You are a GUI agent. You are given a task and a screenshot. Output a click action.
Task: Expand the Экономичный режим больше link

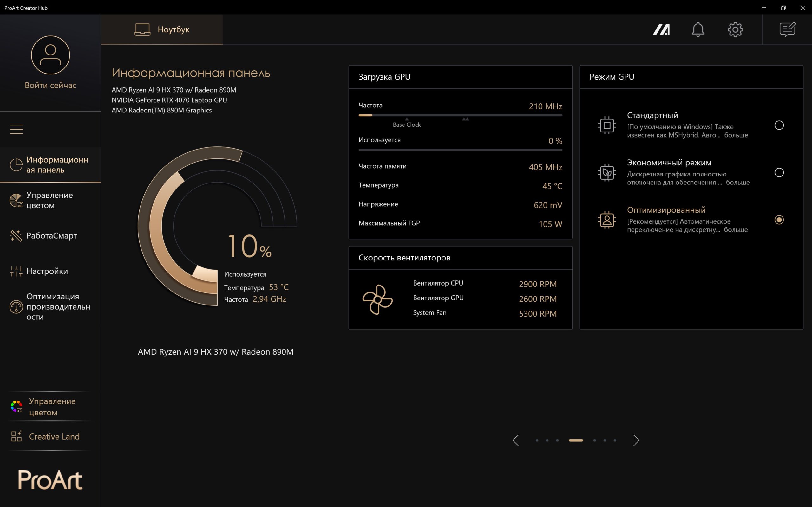pyautogui.click(x=737, y=183)
